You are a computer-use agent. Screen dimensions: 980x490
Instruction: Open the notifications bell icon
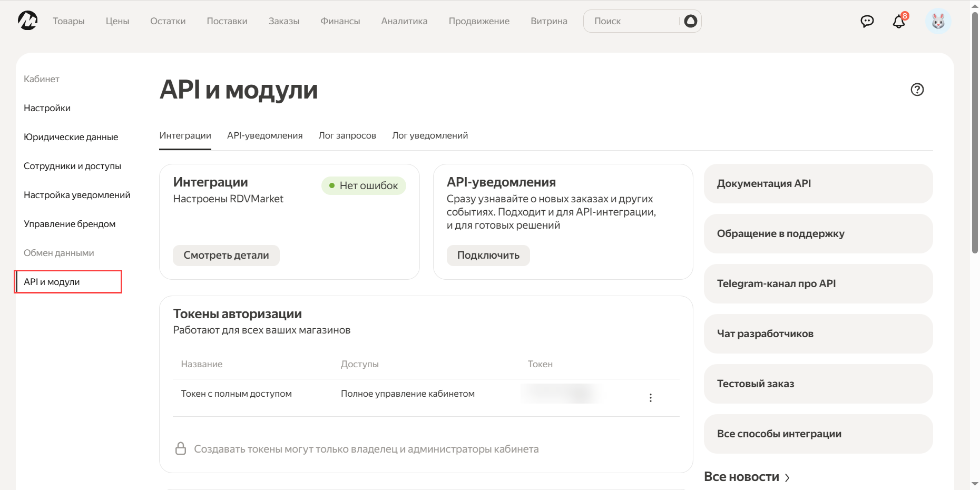899,22
